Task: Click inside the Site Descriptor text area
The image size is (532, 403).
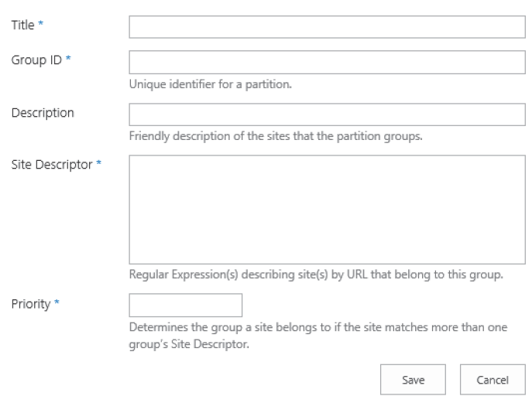Action: pyautogui.click(x=327, y=210)
